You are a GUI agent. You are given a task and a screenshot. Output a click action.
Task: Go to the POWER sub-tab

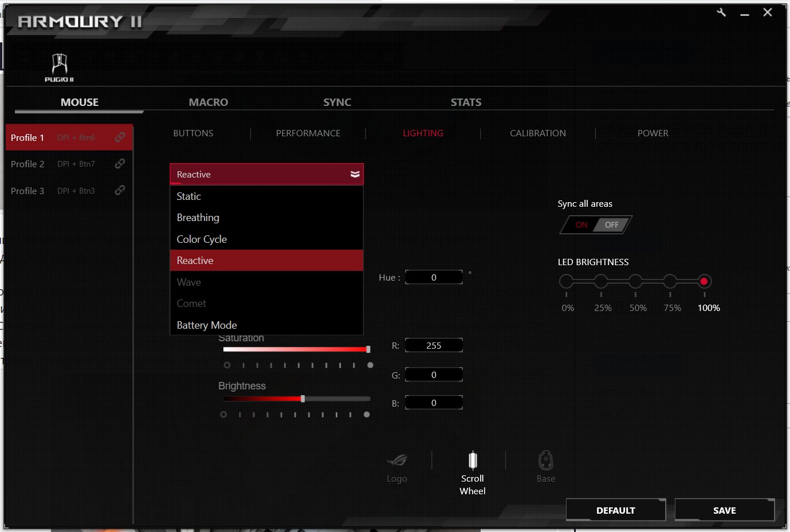pyautogui.click(x=653, y=133)
